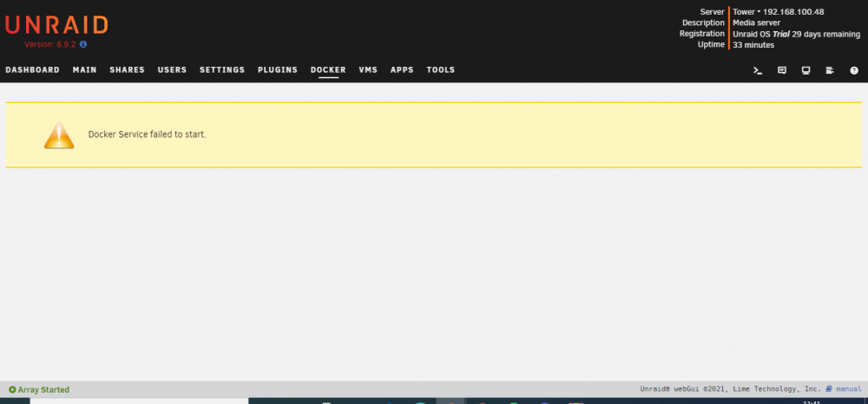Click 'Docker Service failed to start.' message
The height and width of the screenshot is (404, 868).
148,134
